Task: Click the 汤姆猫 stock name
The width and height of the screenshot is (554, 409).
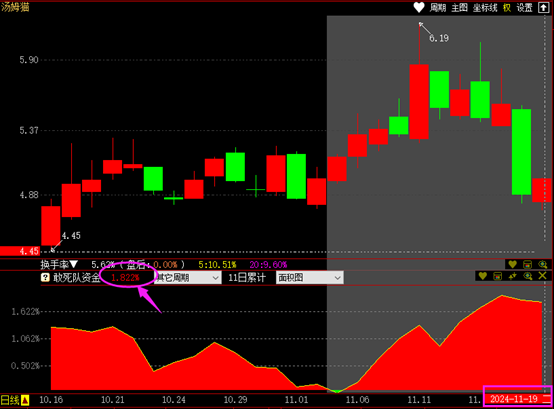Action: (x=15, y=7)
